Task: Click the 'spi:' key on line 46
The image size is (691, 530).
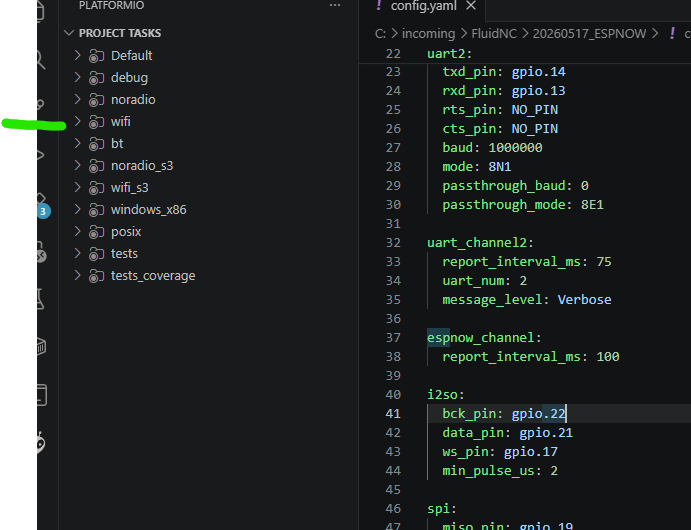Action: pyautogui.click(x=442, y=509)
